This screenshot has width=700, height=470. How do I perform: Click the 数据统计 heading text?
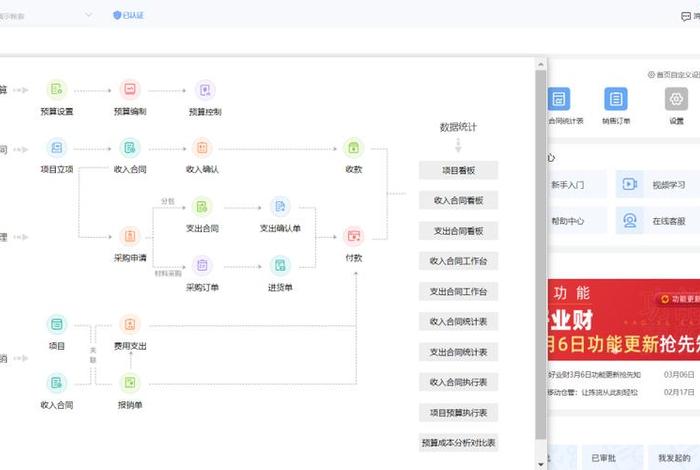(x=458, y=127)
